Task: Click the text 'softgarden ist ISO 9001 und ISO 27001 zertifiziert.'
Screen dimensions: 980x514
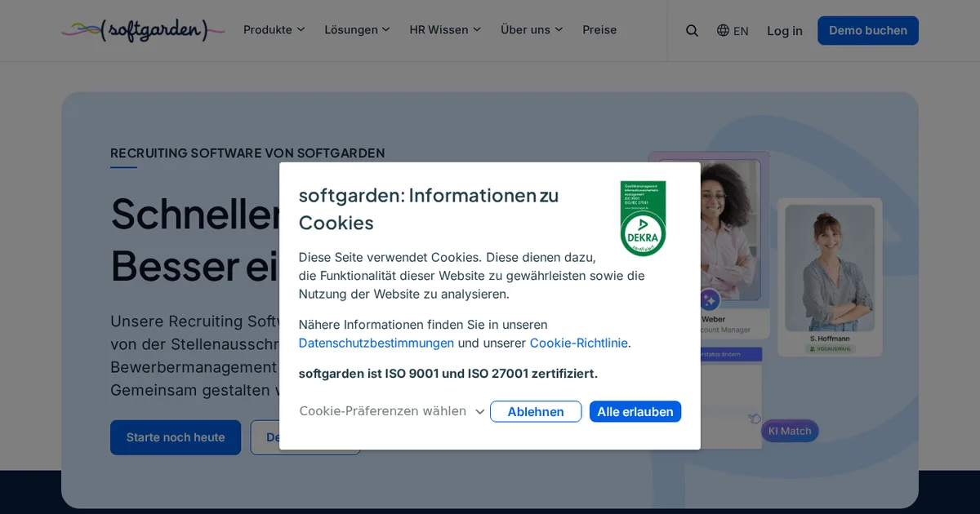Action: click(448, 373)
